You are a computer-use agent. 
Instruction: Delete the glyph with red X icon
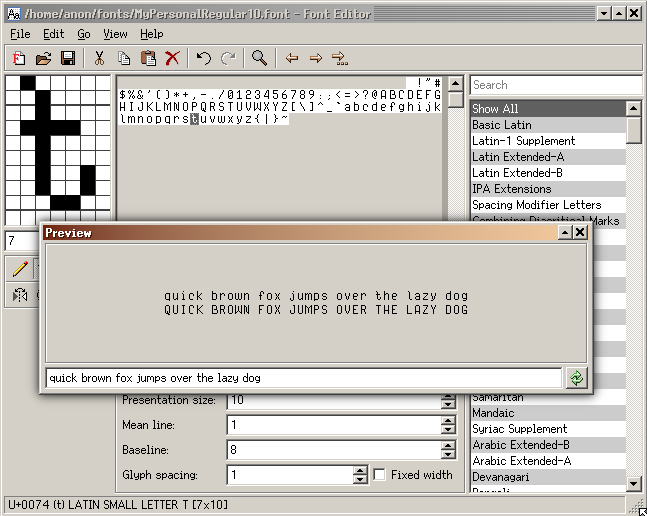[x=172, y=59]
